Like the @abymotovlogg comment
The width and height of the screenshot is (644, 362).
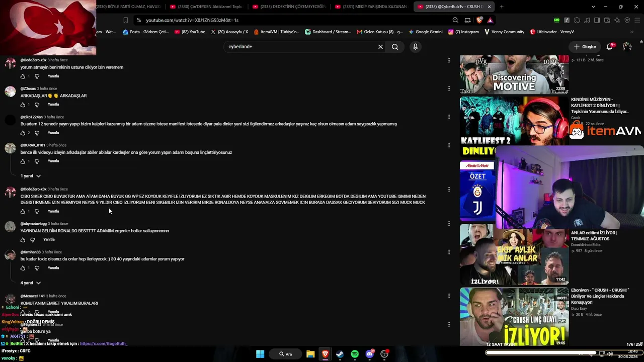[x=23, y=240]
